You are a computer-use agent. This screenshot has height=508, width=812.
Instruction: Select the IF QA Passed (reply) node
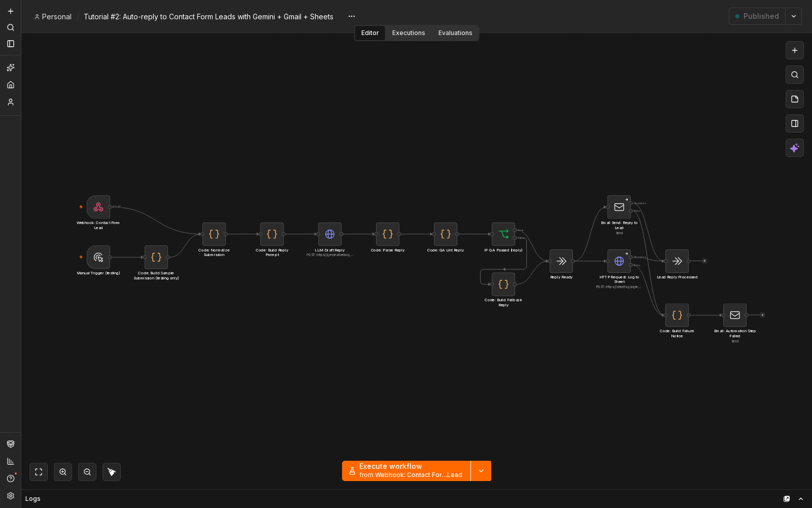coord(503,234)
